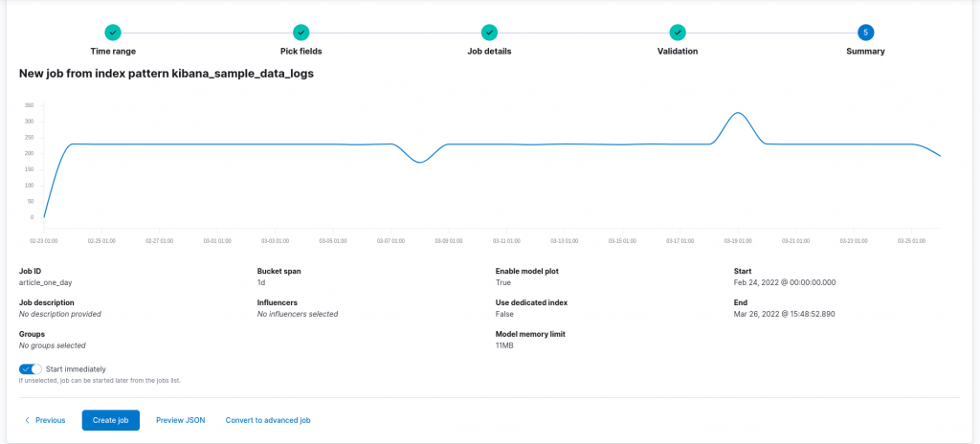This screenshot has height=444, width=980.
Task: Click the Time range step checkmark icon
Action: click(113, 32)
